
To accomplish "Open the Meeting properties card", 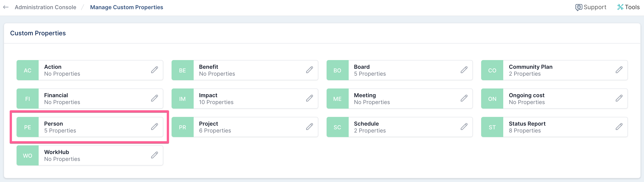I will (x=400, y=99).
